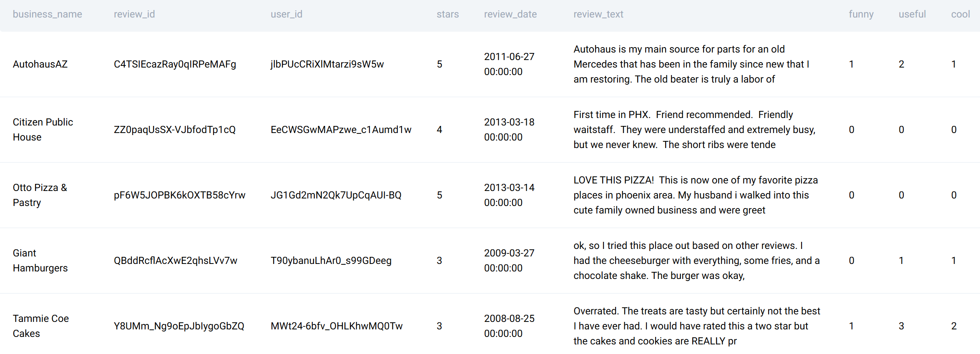Click the useful count for Giant Hamburgers
Image resolution: width=980 pixels, height=354 pixels.
pyautogui.click(x=902, y=261)
